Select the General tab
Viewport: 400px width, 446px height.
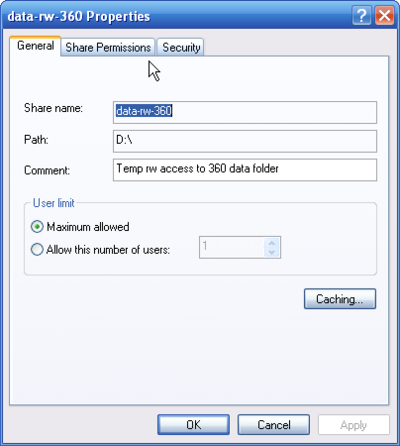tap(35, 46)
